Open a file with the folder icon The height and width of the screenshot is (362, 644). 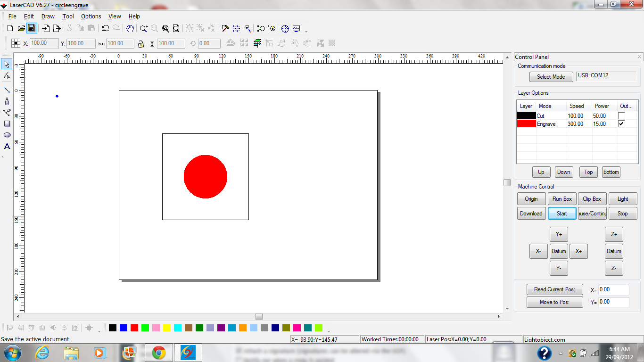(21, 28)
